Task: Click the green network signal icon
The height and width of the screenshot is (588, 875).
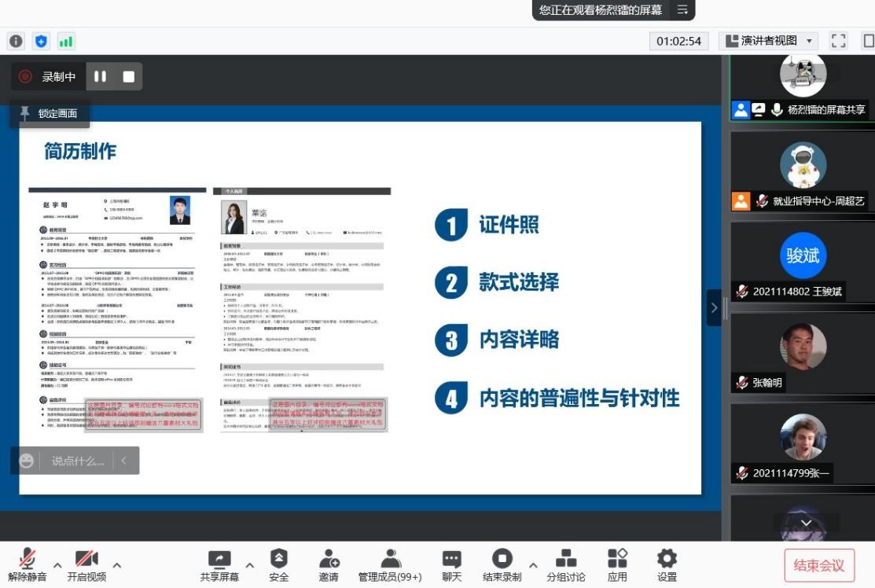Action: point(66,41)
